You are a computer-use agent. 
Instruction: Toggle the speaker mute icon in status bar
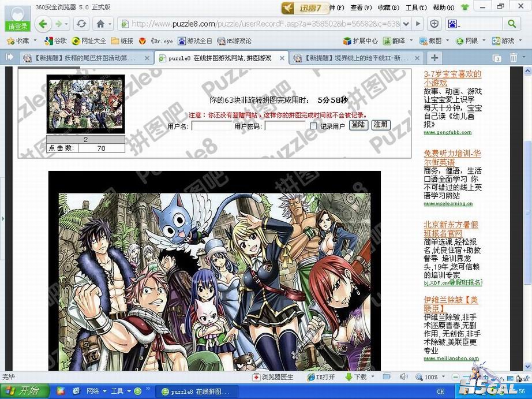(x=403, y=376)
